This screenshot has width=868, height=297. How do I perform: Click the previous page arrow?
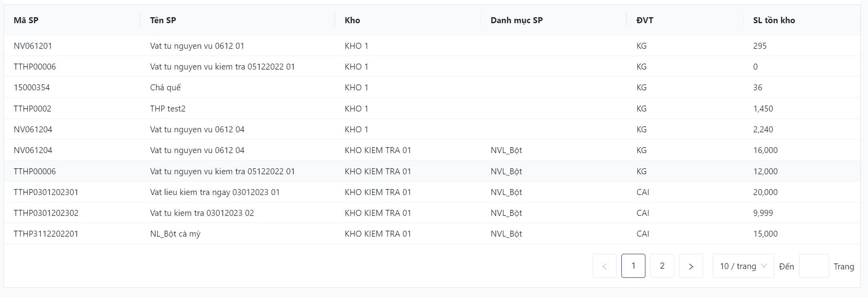pos(604,266)
